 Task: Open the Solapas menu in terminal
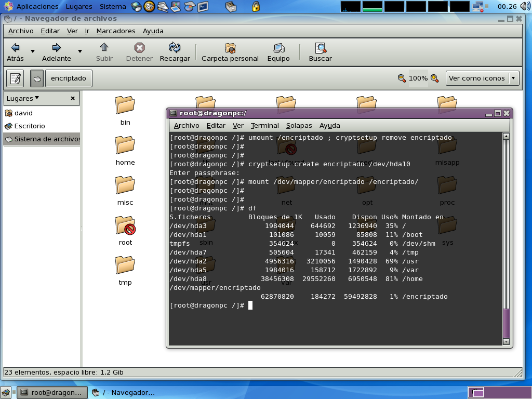(x=299, y=125)
